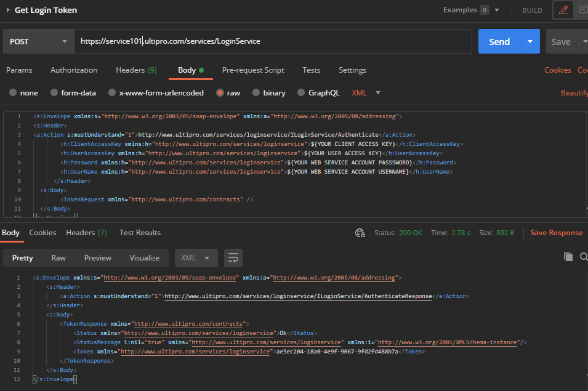
Task: Expand the Get Login Token request triangle
Action: click(8, 10)
